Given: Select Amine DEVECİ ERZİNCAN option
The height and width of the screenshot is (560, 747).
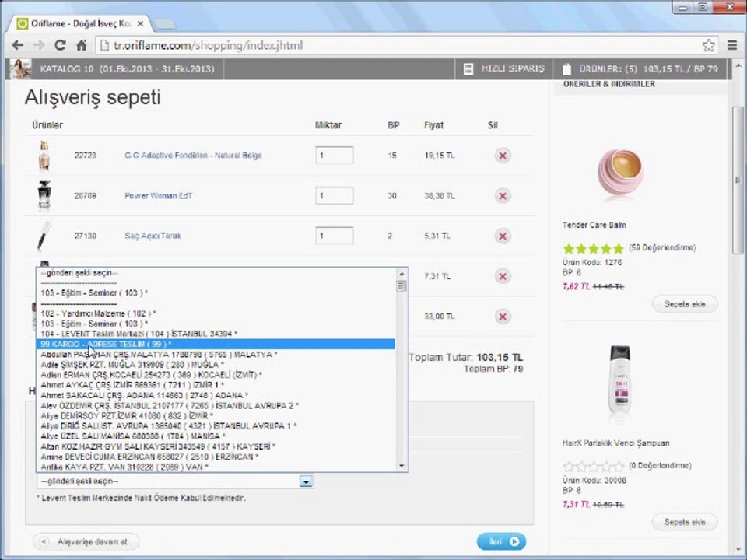Looking at the screenshot, I should click(x=216, y=457).
